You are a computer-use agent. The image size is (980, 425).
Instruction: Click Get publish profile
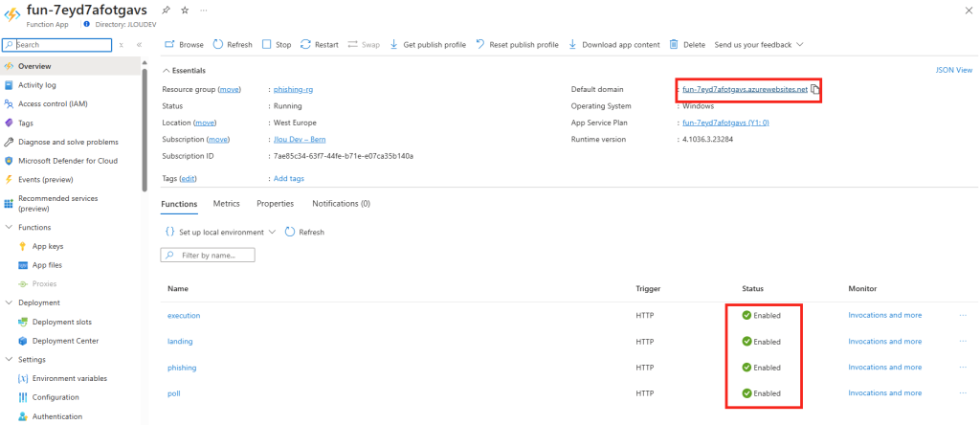[x=428, y=44]
